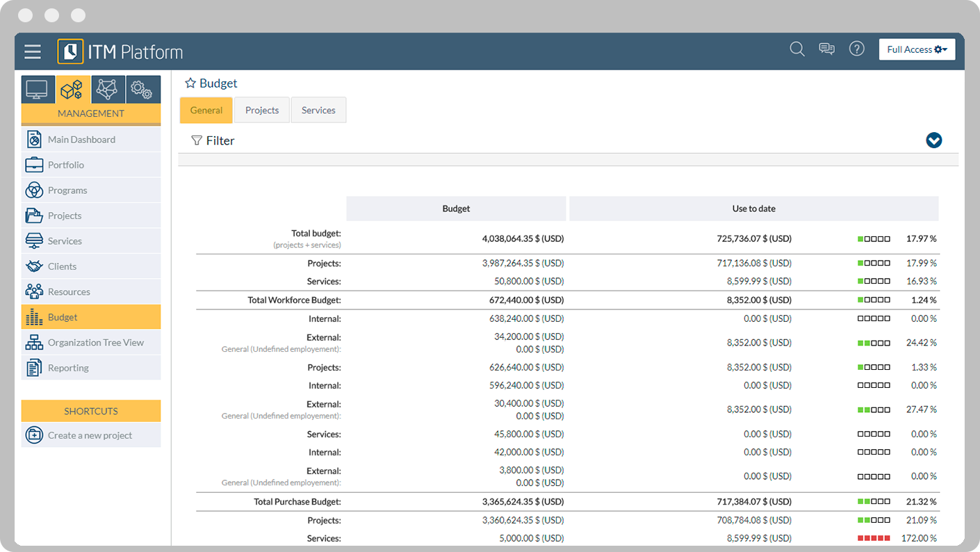Click the Use to date column header

coord(754,209)
